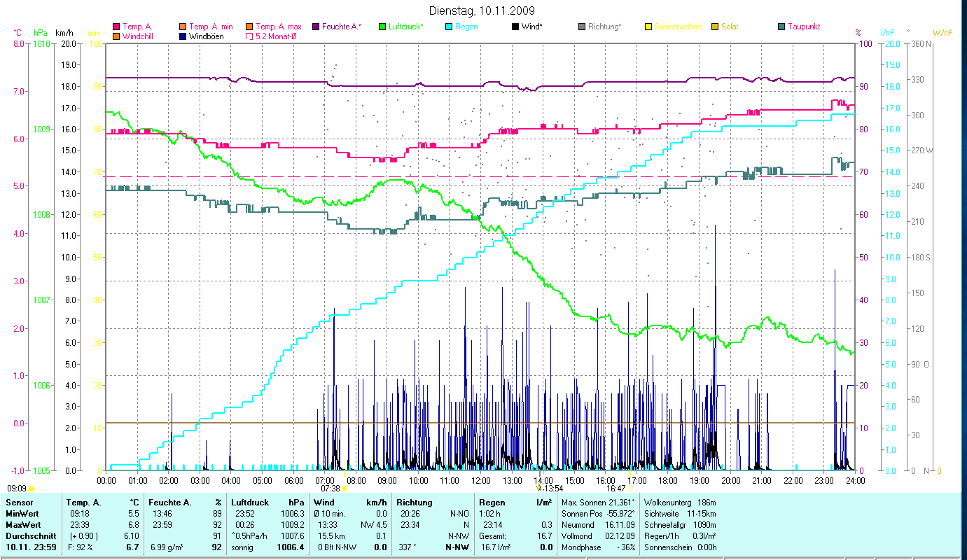This screenshot has width=967, height=560.
Task: Click the gold Solar legend swatch
Action: coord(715,27)
